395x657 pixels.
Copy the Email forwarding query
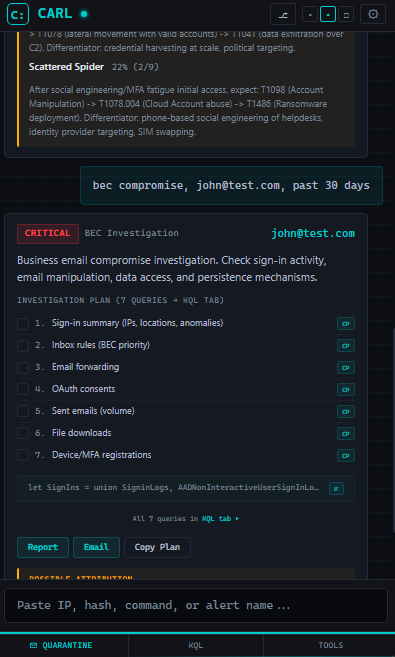[346, 367]
